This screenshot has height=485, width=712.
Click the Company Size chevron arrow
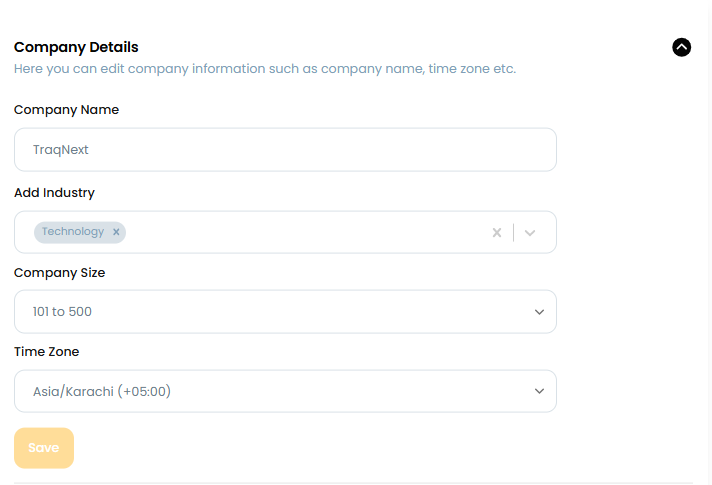[x=539, y=312]
